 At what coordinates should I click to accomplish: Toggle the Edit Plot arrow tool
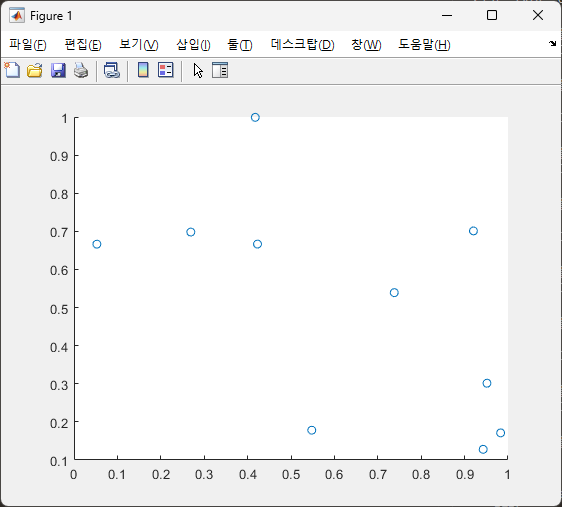click(198, 71)
